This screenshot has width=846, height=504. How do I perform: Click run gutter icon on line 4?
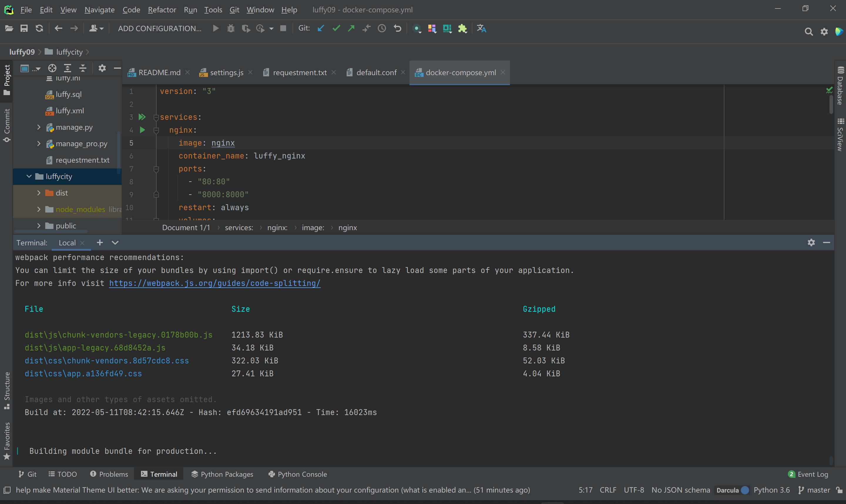click(142, 130)
